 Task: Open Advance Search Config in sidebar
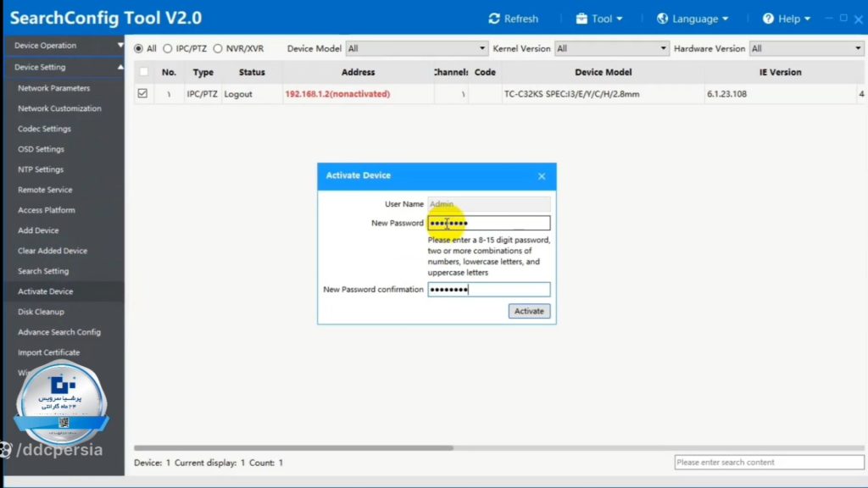[59, 332]
